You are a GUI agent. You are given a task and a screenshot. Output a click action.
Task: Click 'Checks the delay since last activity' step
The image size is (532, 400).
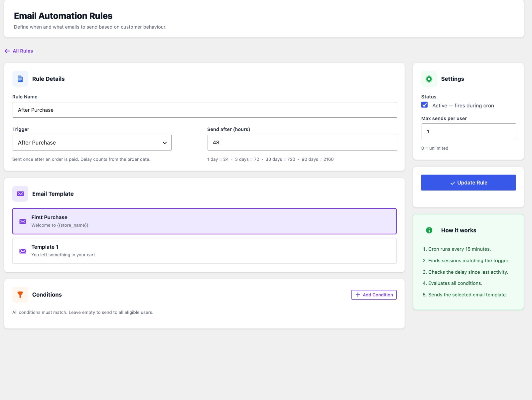pyautogui.click(x=468, y=272)
